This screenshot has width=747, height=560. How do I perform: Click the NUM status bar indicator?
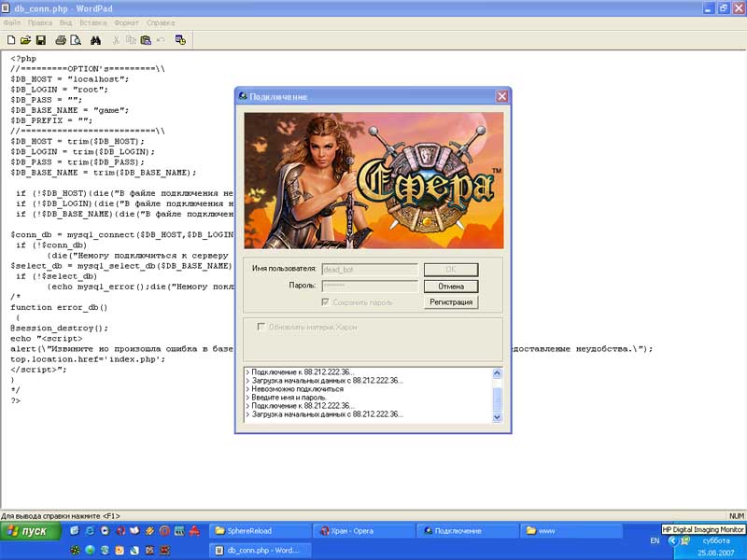point(736,516)
